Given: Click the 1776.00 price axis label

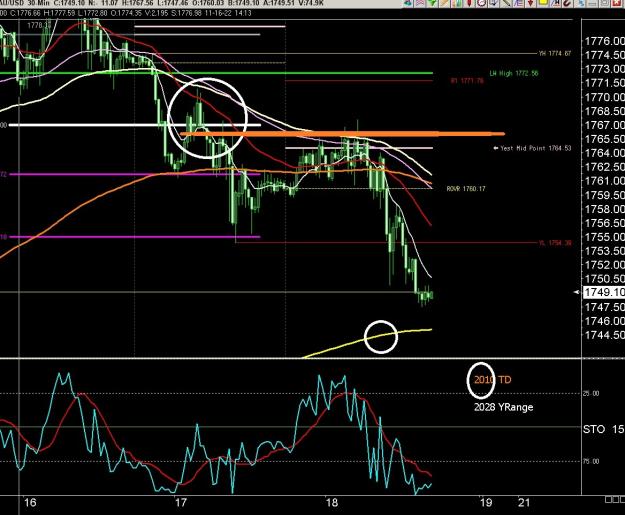Looking at the screenshot, I should tap(604, 41).
